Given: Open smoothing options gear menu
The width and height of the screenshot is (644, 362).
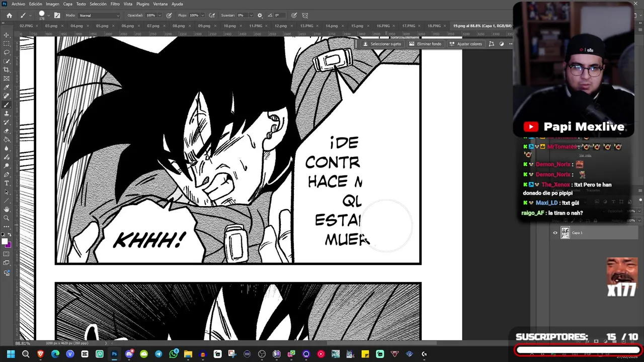Looking at the screenshot, I should (x=260, y=15).
